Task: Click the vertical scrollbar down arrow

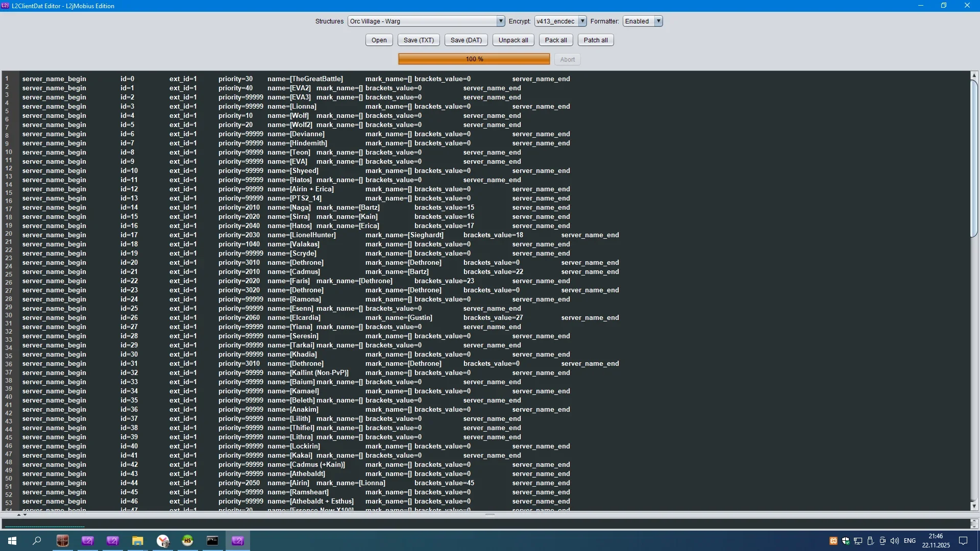Action: pos(974,506)
